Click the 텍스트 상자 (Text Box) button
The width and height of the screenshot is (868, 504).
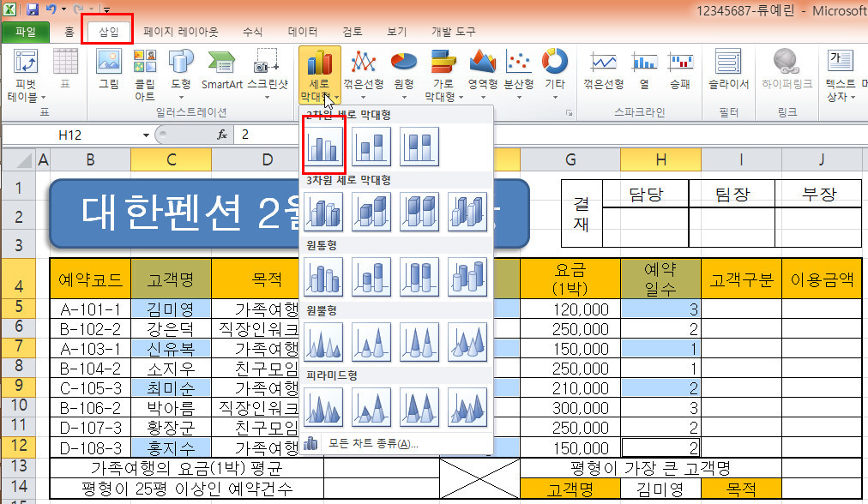pyautogui.click(x=841, y=75)
